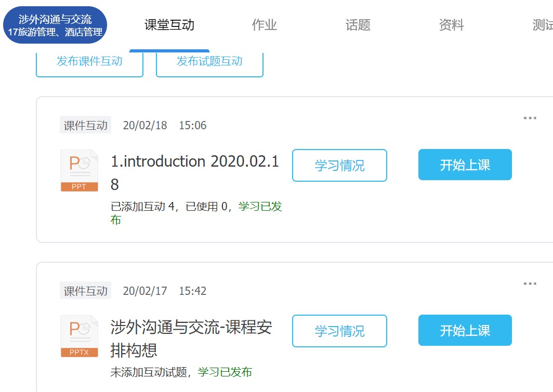Click the PPT file icon for 1.introduction
Image resolution: width=553 pixels, height=392 pixels.
pyautogui.click(x=79, y=170)
